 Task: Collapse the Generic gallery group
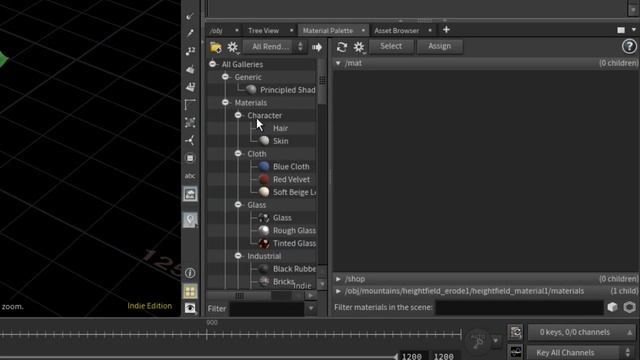225,77
